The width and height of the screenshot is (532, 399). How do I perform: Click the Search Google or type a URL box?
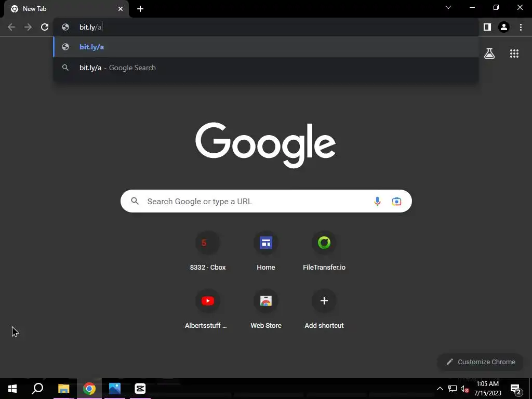266,201
